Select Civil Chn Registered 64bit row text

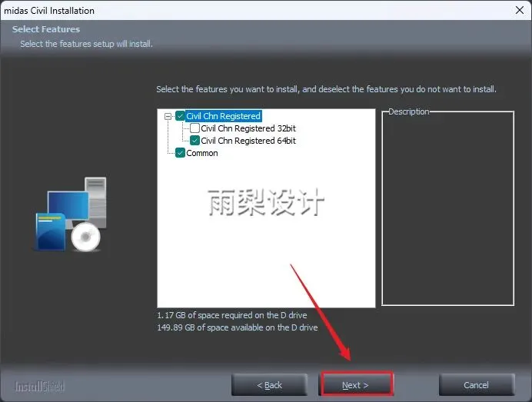pos(248,141)
